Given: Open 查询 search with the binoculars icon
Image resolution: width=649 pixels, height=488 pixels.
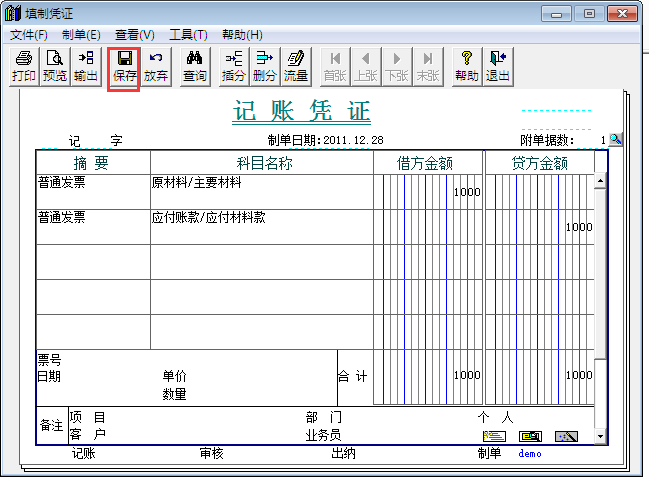Looking at the screenshot, I should coord(195,66).
